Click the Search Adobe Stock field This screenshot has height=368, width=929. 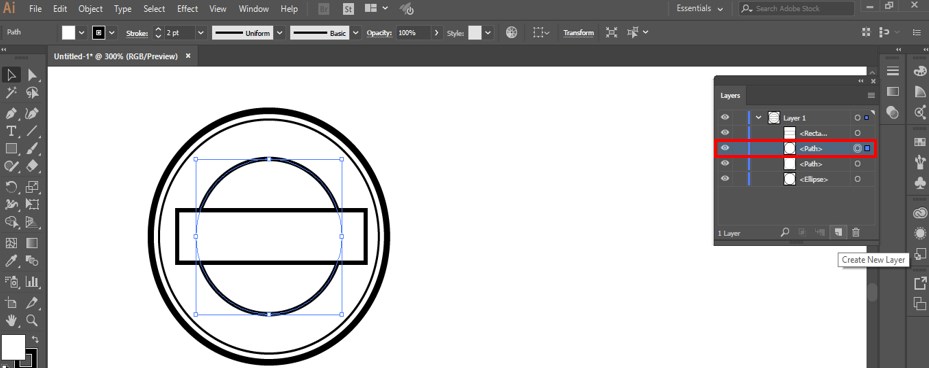pyautogui.click(x=797, y=9)
